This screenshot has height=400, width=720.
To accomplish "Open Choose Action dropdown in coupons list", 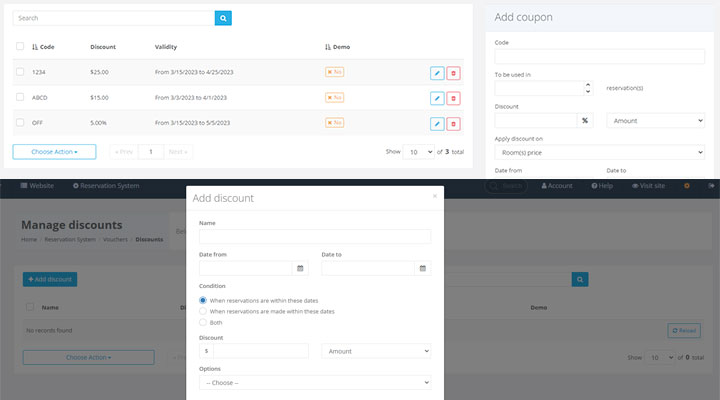I will pyautogui.click(x=54, y=152).
